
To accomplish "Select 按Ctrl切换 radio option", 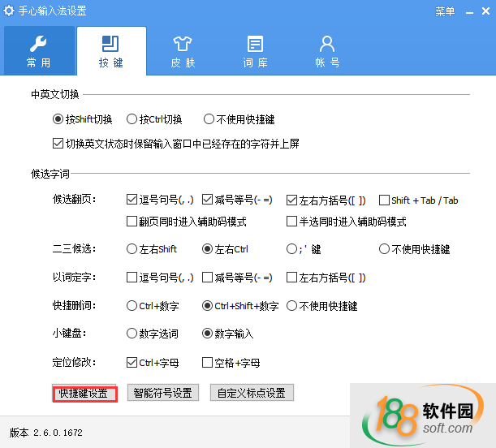I will click(132, 119).
